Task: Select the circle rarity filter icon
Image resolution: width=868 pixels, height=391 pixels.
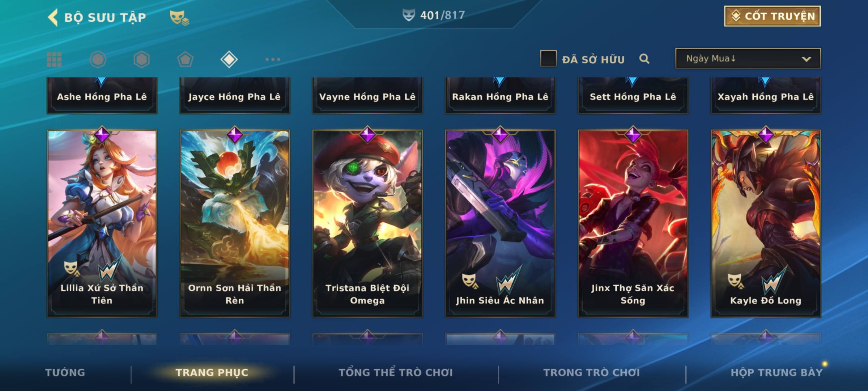Action: coord(98,59)
